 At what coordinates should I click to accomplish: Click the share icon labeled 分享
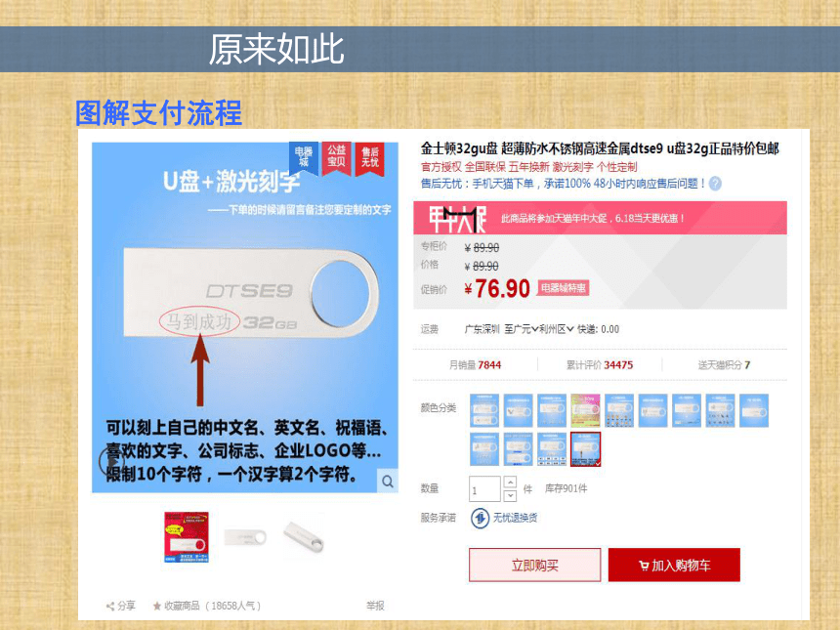tap(110, 606)
